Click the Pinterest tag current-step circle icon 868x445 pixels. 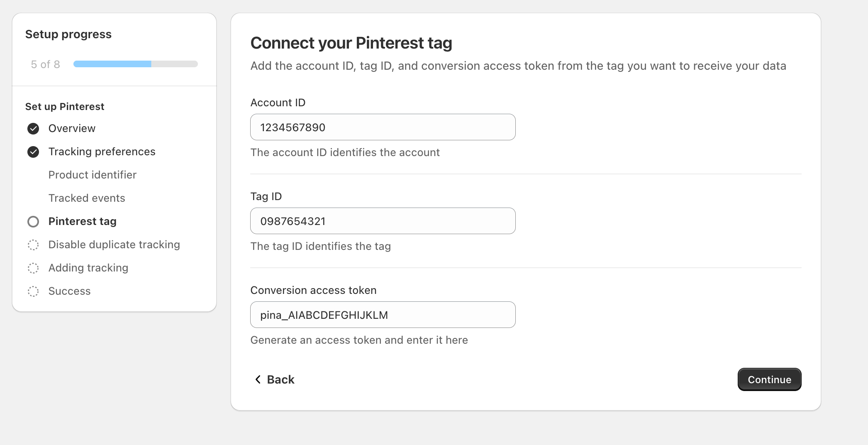point(33,222)
